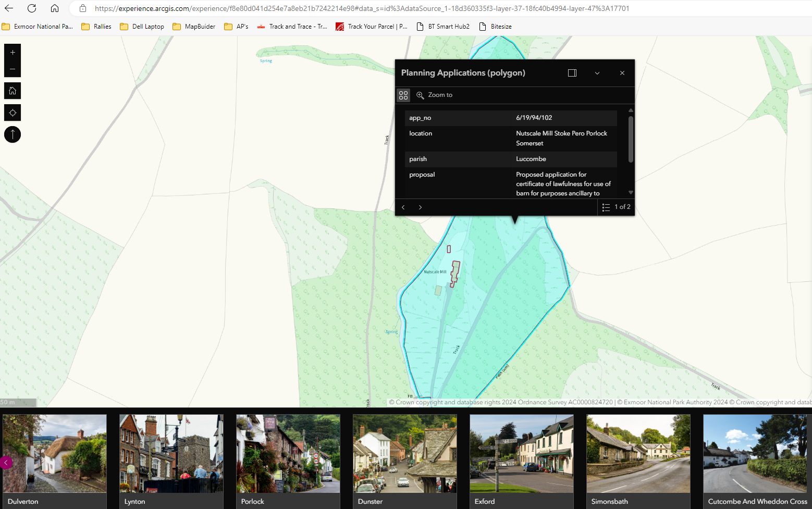Dock the Planning Applications popup
Image resolution: width=812 pixels, height=509 pixels.
572,72
